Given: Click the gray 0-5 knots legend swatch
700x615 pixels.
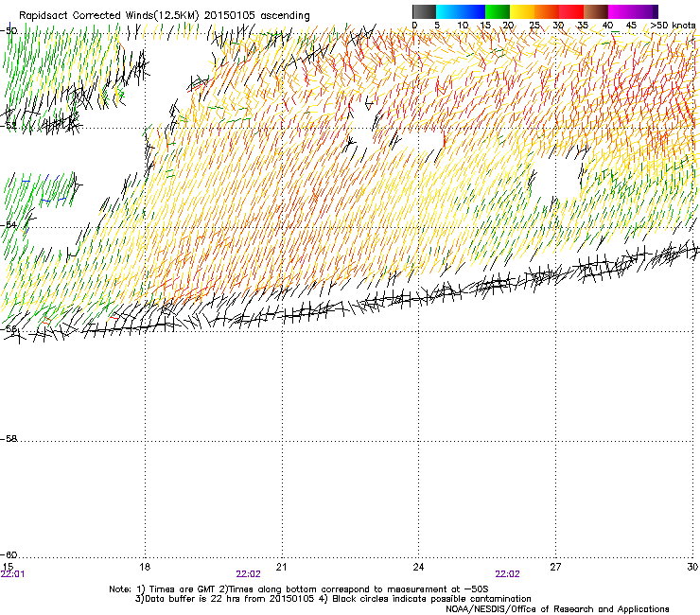Looking at the screenshot, I should coord(424,11).
